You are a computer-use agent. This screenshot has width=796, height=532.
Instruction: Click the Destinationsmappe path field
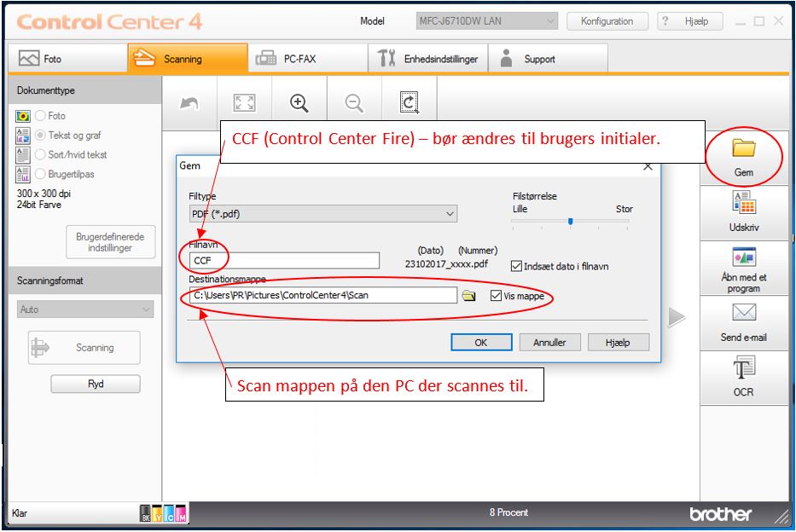pyautogui.click(x=322, y=295)
